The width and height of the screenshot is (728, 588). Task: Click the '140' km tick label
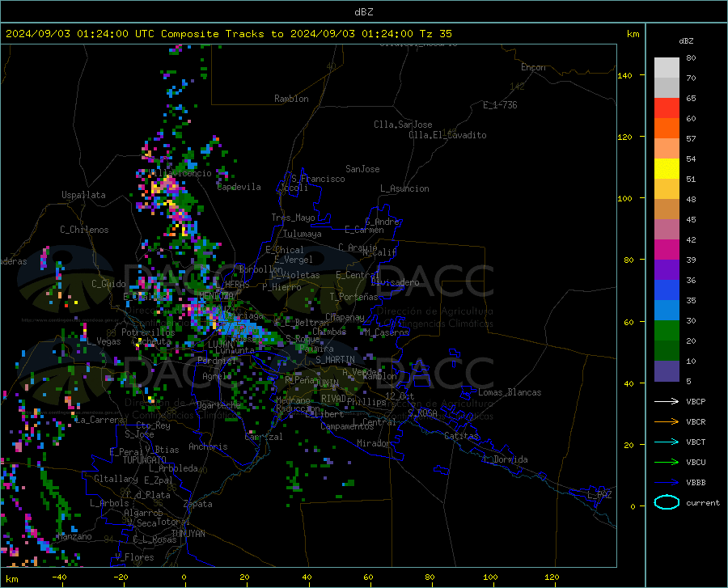pyautogui.click(x=624, y=75)
